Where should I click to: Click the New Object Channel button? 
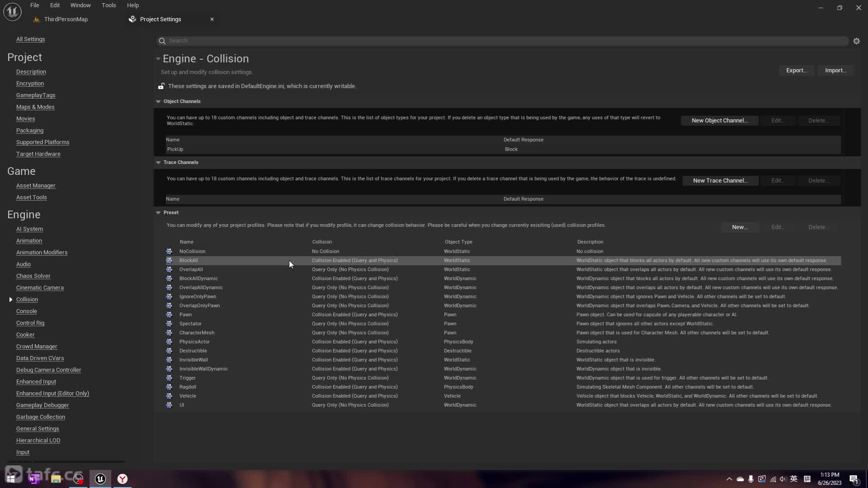719,121
